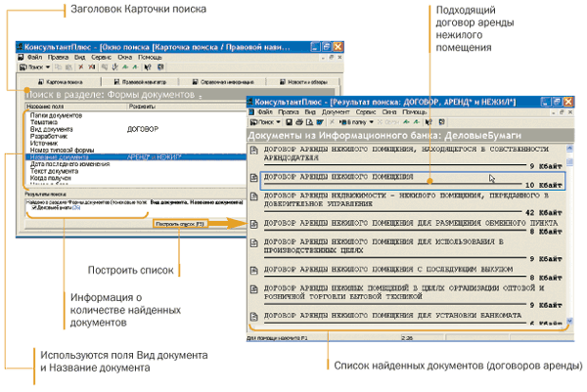
Task: Click document icon beside ТОРГОВЛИ БЫТОВОЙ ТЕХНИКОЙ contract
Action: click(x=254, y=289)
